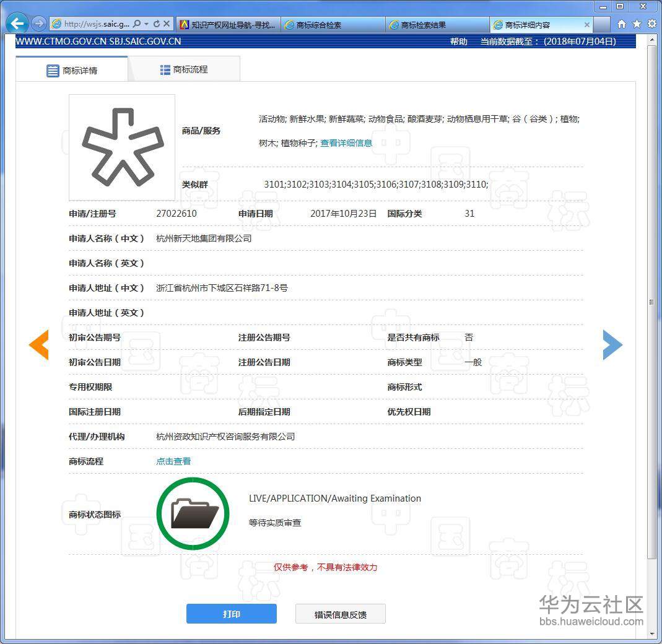
Task: Click the browser back arrow
Action: (17, 23)
